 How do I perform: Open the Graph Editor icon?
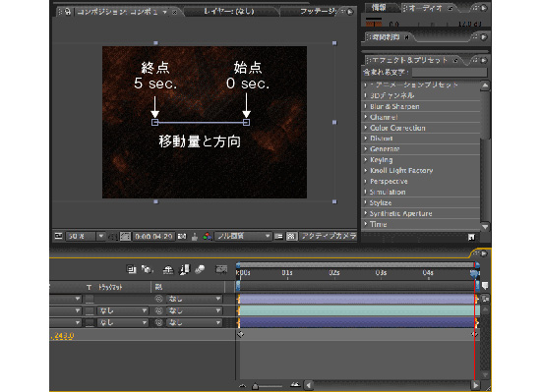[x=221, y=269]
